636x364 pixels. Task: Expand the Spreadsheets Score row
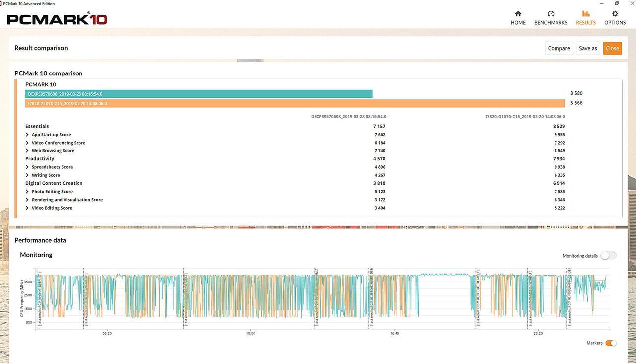click(27, 167)
